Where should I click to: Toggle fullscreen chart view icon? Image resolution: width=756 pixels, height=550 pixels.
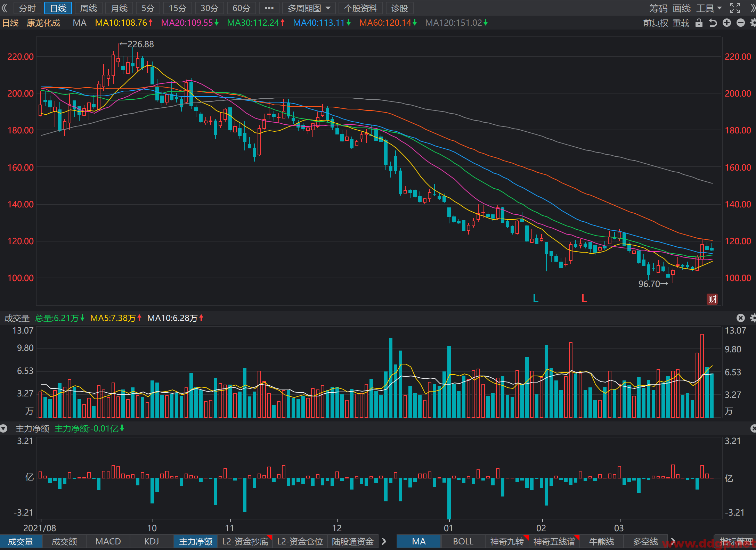tap(735, 8)
